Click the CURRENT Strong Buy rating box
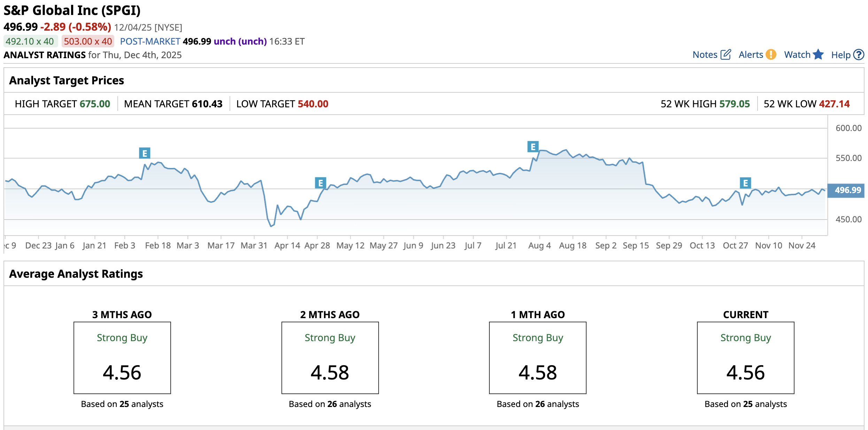The height and width of the screenshot is (430, 868). click(745, 358)
